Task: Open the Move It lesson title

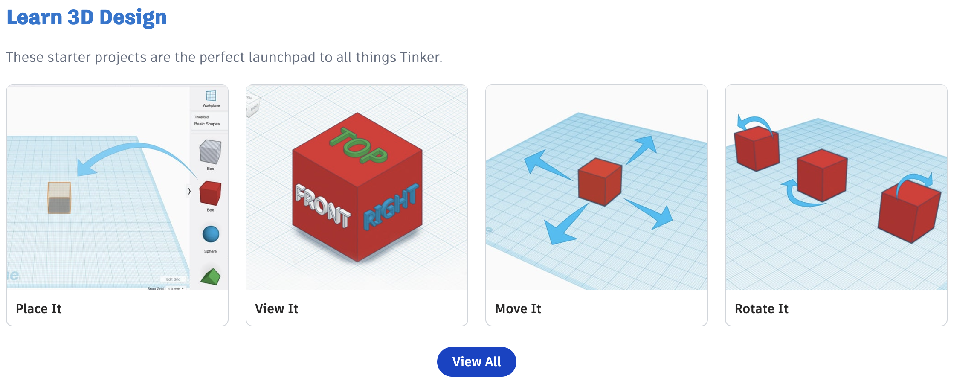Action: pos(518,309)
